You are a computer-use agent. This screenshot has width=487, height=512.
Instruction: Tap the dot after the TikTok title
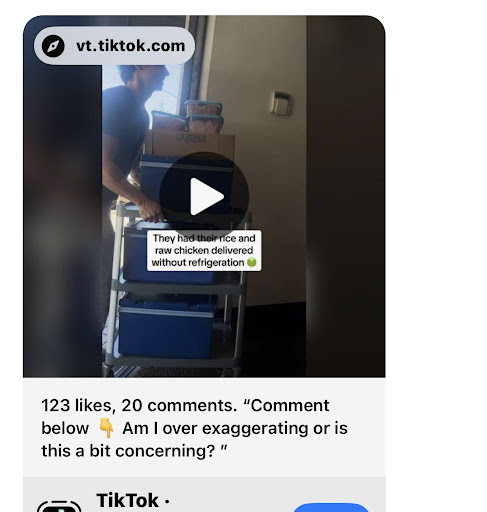(167, 501)
